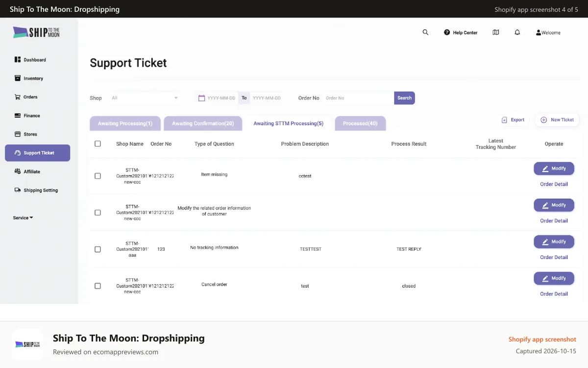The image size is (588, 368).
Task: Click the Support Ticket headset icon
Action: point(18,153)
